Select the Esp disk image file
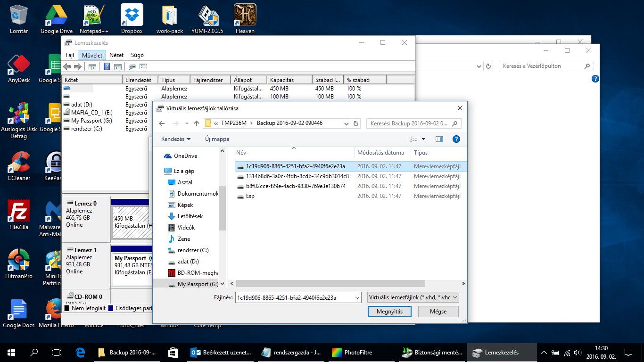 (250, 196)
